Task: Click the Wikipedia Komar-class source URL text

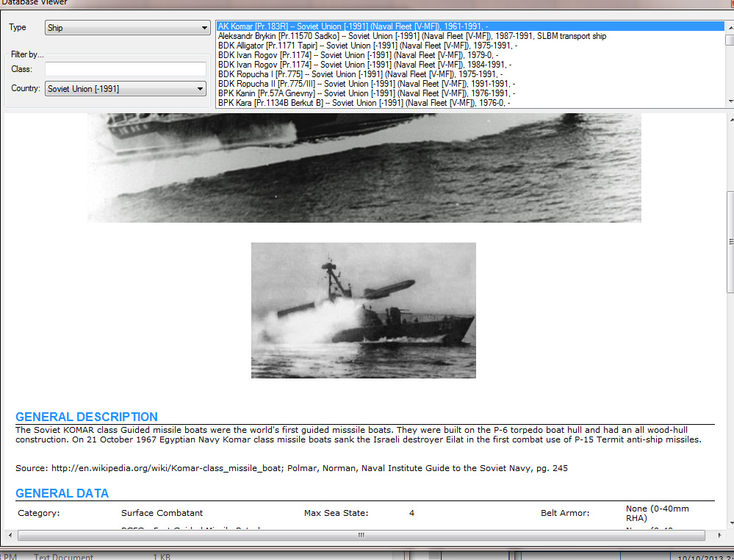Action: (x=166, y=468)
